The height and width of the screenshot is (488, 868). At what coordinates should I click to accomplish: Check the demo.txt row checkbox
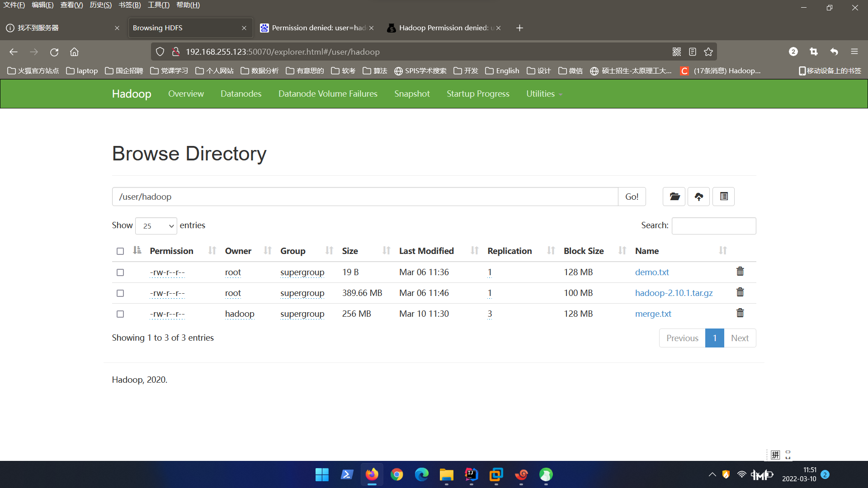[x=120, y=272]
